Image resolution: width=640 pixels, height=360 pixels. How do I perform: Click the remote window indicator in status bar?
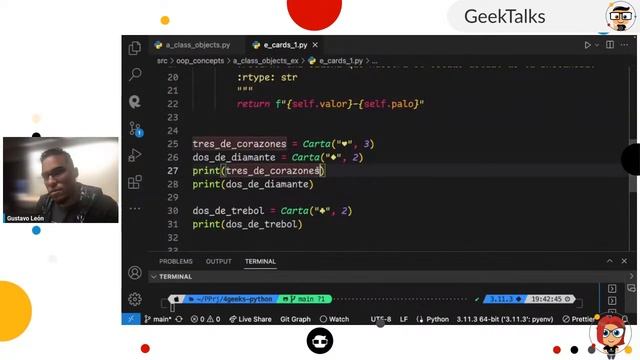coord(131,319)
